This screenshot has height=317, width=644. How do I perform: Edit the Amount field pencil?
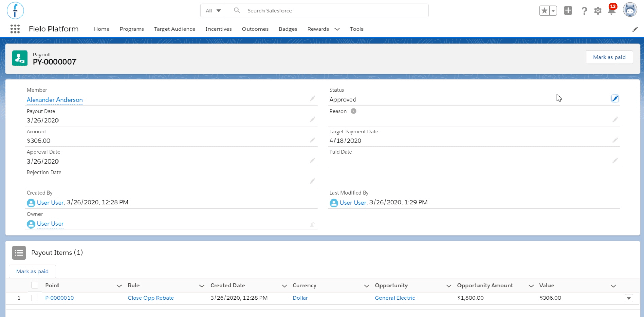click(x=312, y=140)
